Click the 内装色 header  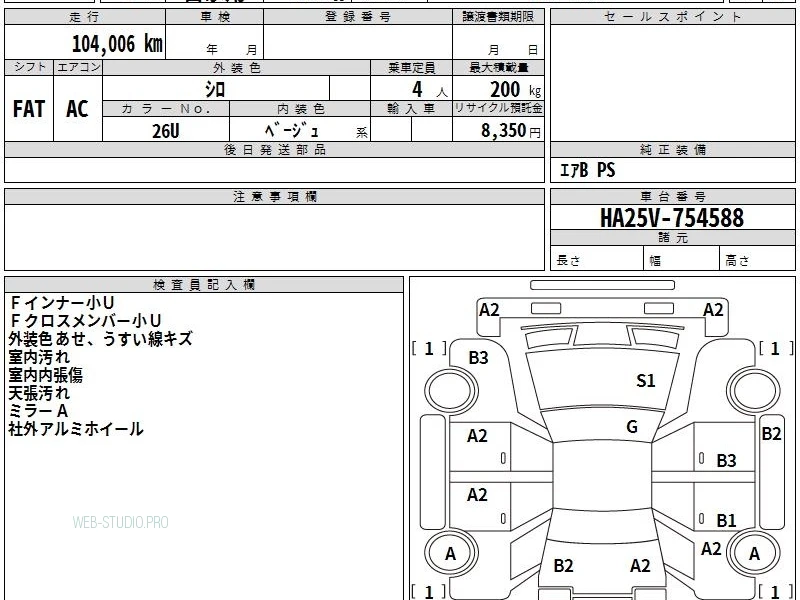coord(300,109)
